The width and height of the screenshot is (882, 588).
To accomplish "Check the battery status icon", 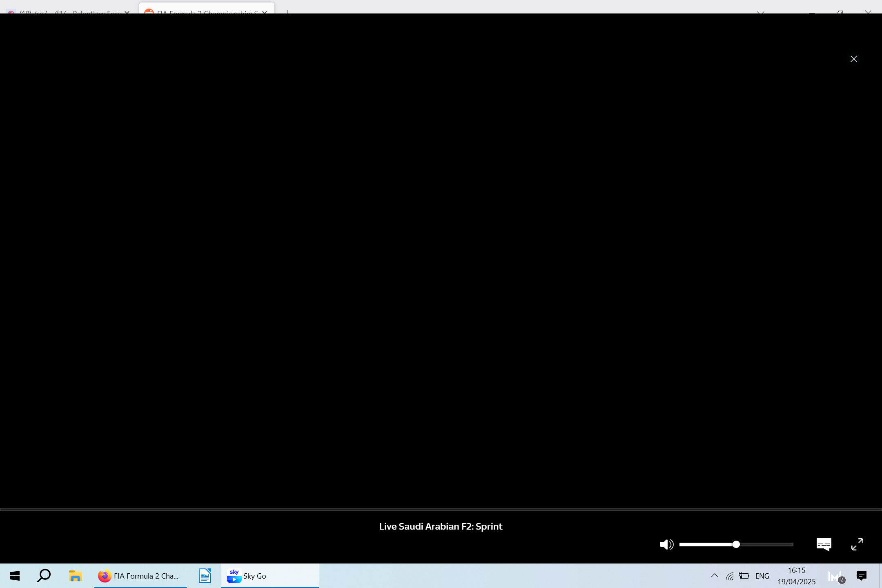I will 744,576.
